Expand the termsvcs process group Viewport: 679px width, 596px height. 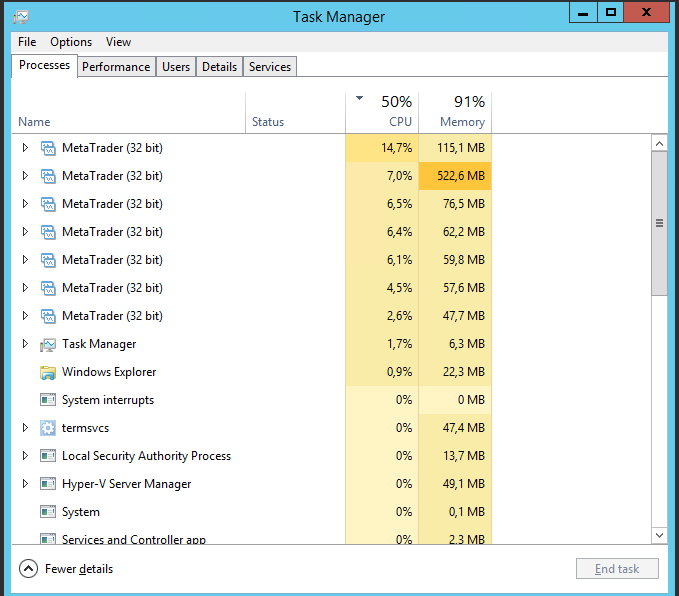25,428
